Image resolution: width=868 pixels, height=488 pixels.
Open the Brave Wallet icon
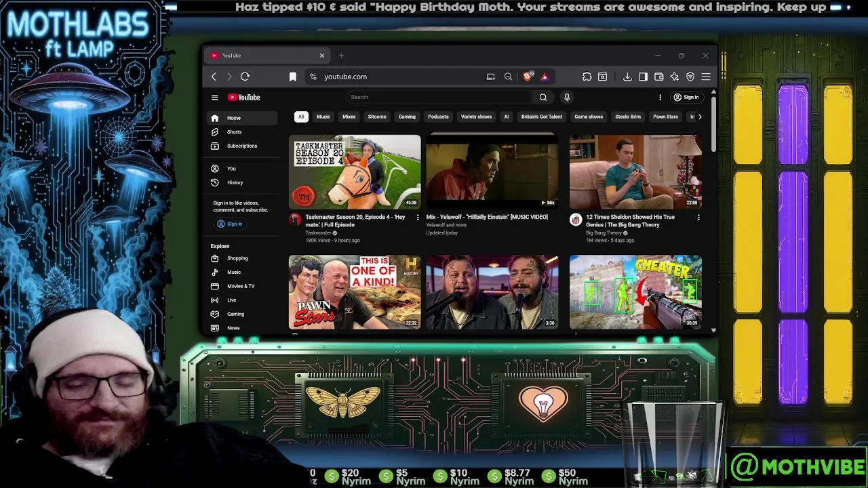coord(658,77)
